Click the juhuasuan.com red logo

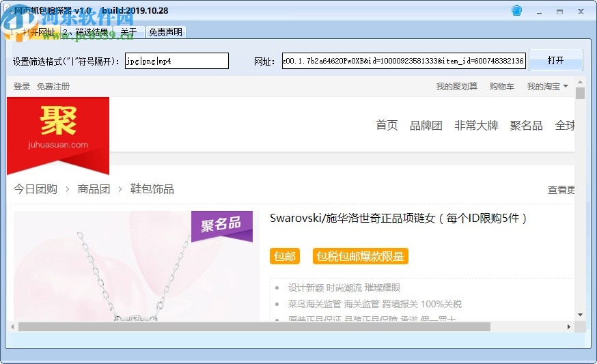point(58,135)
